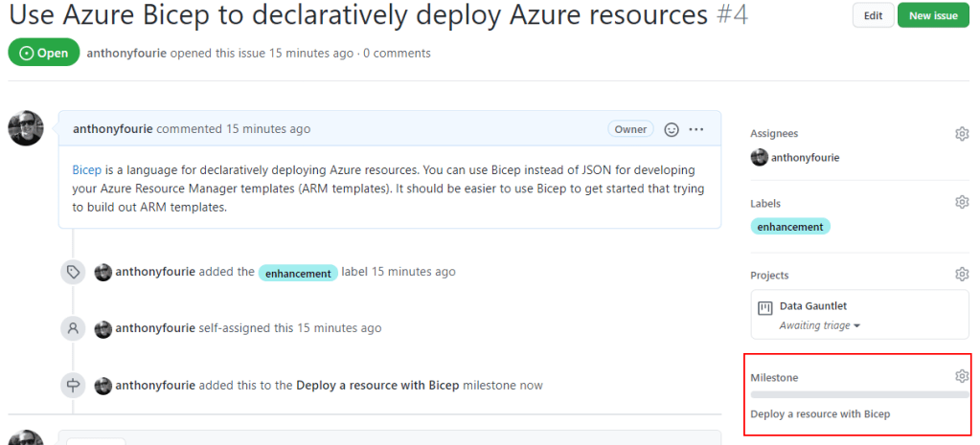Click the enhancement label in timeline event
The width and height of the screenshot is (980, 445).
[298, 273]
